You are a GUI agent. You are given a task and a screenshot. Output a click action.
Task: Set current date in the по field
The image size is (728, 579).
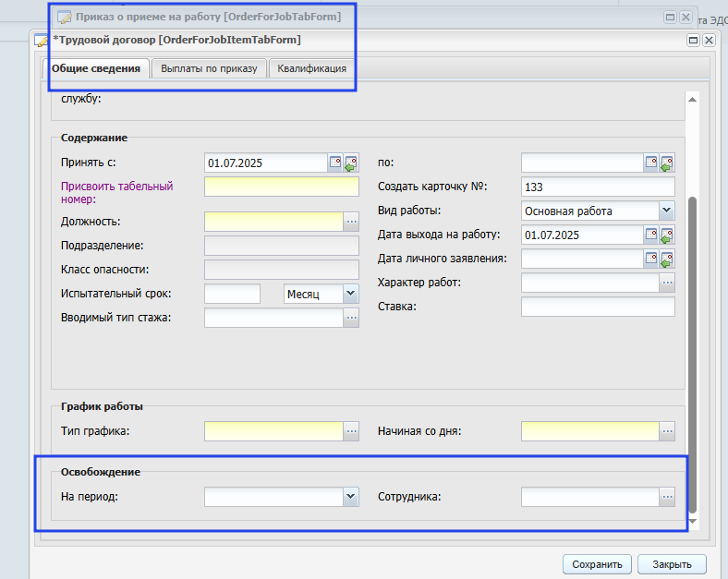[667, 163]
